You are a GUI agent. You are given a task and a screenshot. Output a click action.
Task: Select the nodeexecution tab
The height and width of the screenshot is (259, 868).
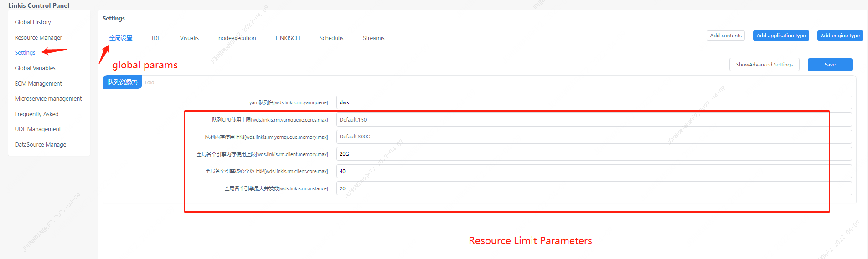(x=237, y=38)
